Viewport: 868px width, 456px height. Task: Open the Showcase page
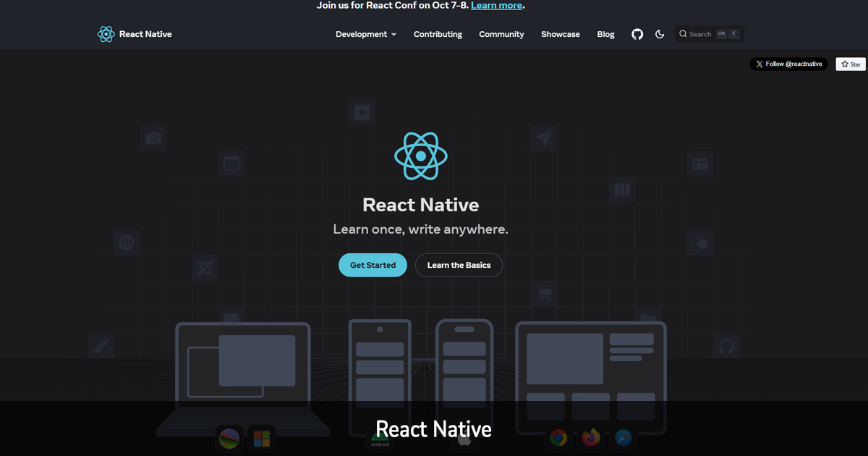(561, 34)
